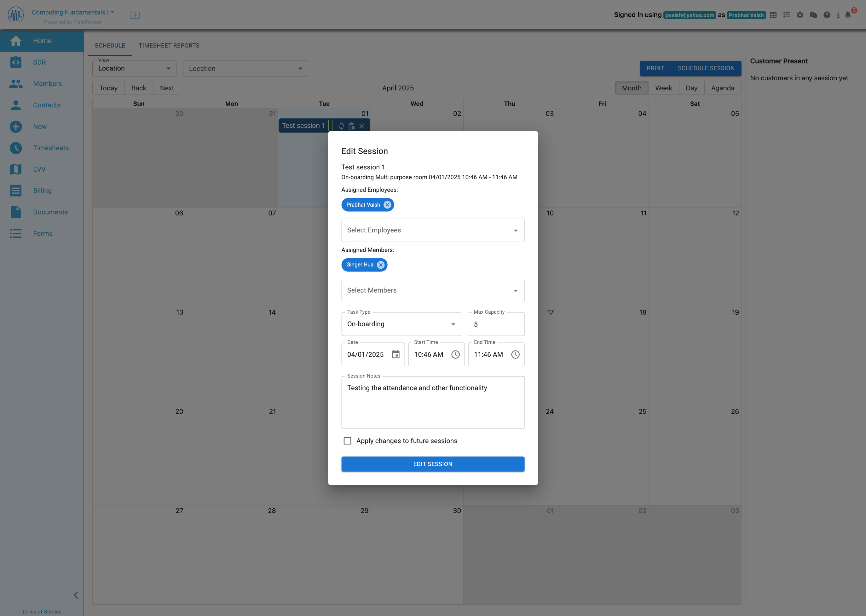Remove the Ginger Hua member chip
The image size is (866, 616).
point(380,265)
